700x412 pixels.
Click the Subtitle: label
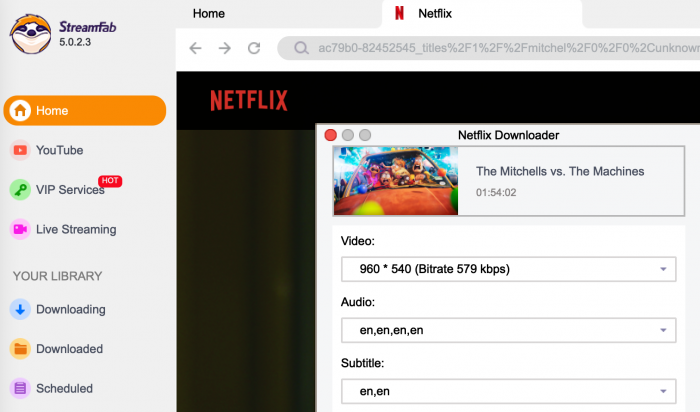tap(362, 363)
